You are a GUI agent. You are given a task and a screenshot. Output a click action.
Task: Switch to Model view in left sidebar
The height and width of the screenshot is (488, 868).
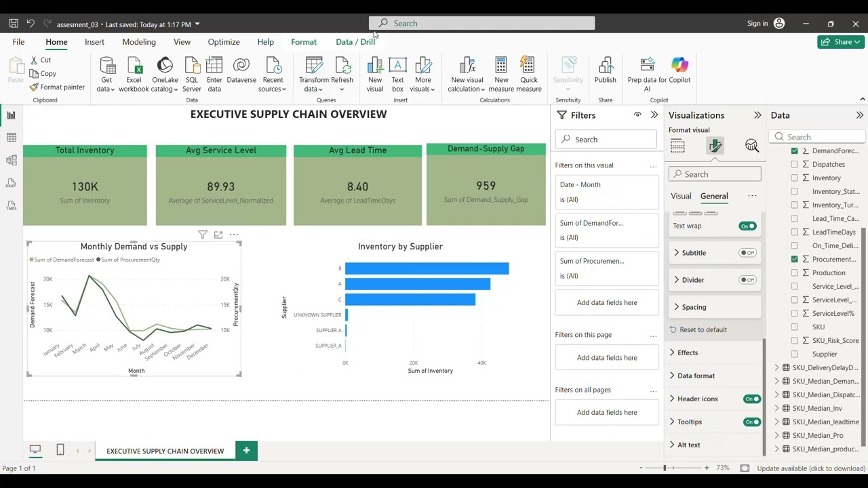tap(12, 160)
